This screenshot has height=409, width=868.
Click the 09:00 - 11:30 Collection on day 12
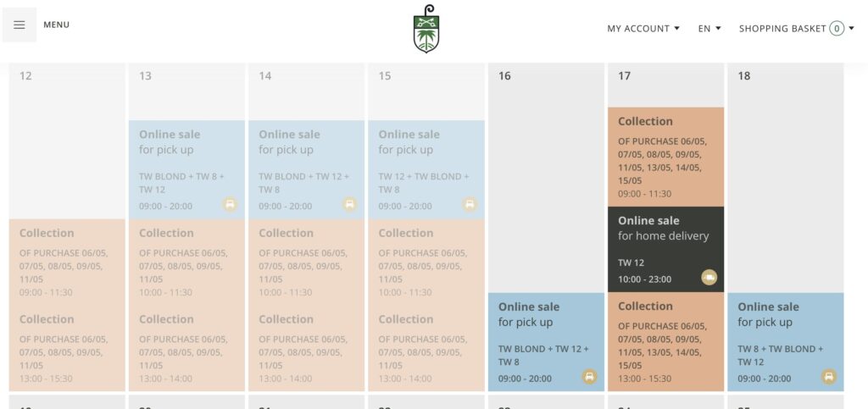(x=67, y=261)
